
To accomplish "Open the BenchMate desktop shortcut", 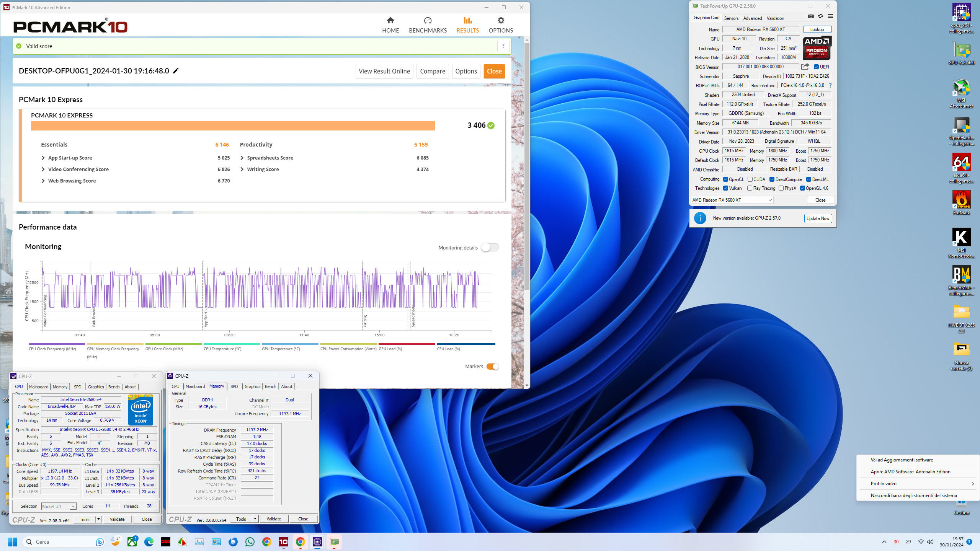I will click(x=961, y=281).
